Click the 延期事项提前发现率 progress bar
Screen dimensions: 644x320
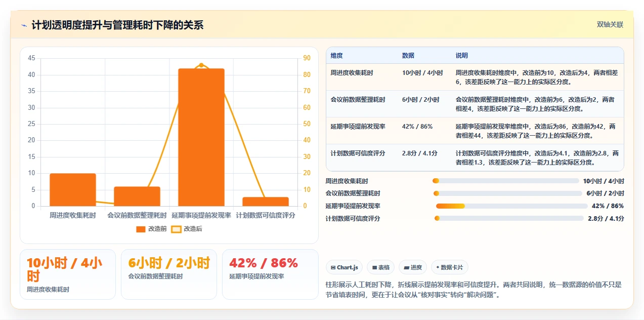511,206
